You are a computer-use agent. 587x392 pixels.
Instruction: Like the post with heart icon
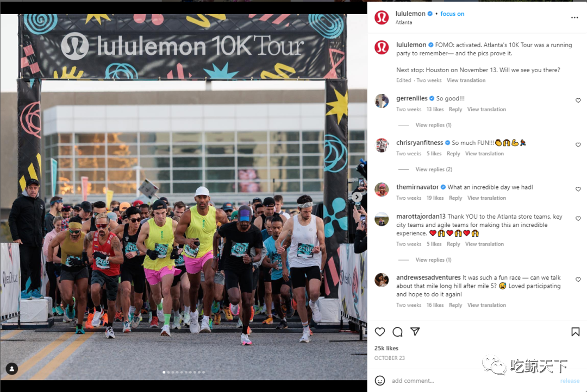pos(379,332)
